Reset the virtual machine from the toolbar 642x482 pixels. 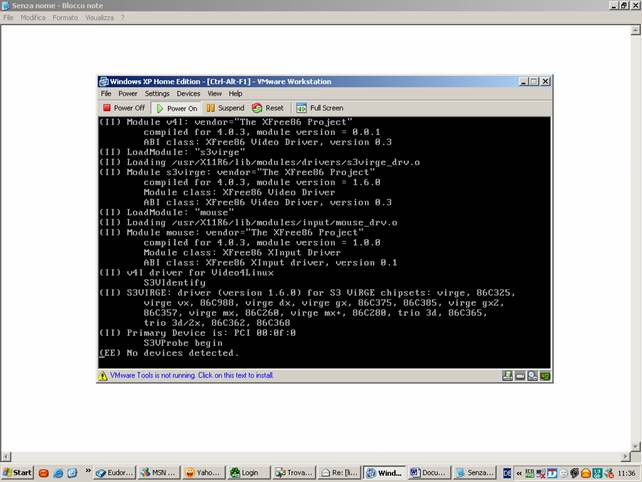point(268,108)
